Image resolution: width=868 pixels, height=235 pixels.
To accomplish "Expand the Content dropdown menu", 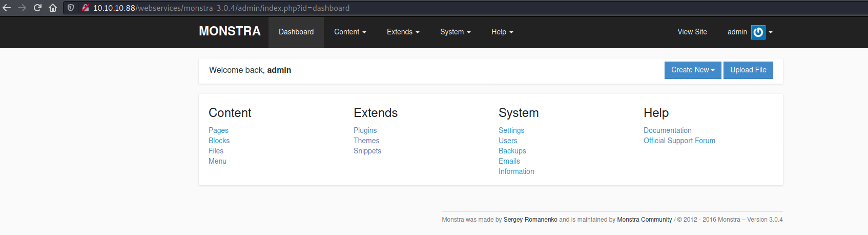I will 350,32.
